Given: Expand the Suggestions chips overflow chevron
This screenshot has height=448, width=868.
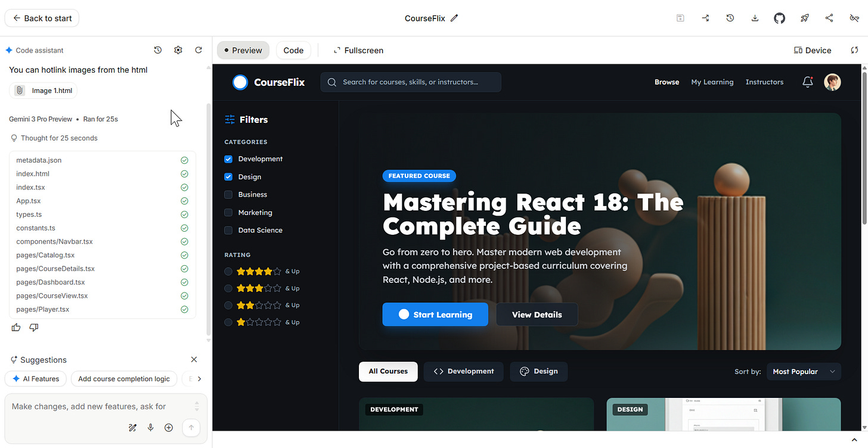Looking at the screenshot, I should coord(200,378).
